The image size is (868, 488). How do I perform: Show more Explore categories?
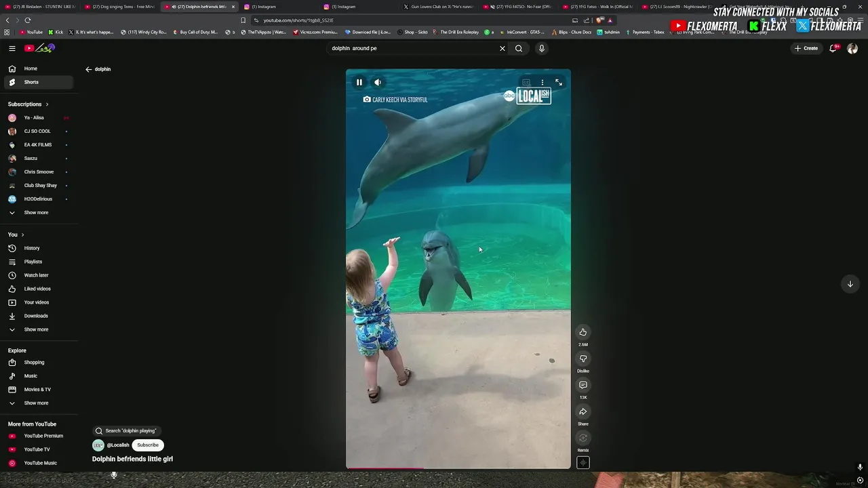click(x=39, y=403)
